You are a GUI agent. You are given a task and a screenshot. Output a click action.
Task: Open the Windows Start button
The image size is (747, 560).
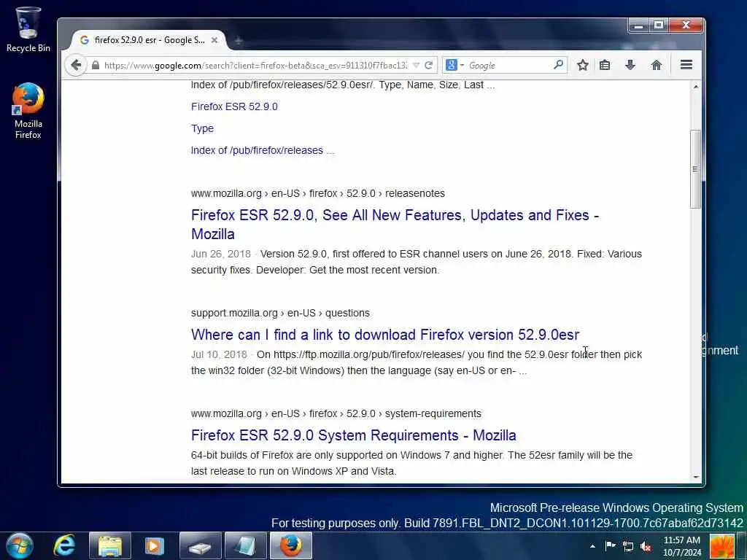pos(20,545)
